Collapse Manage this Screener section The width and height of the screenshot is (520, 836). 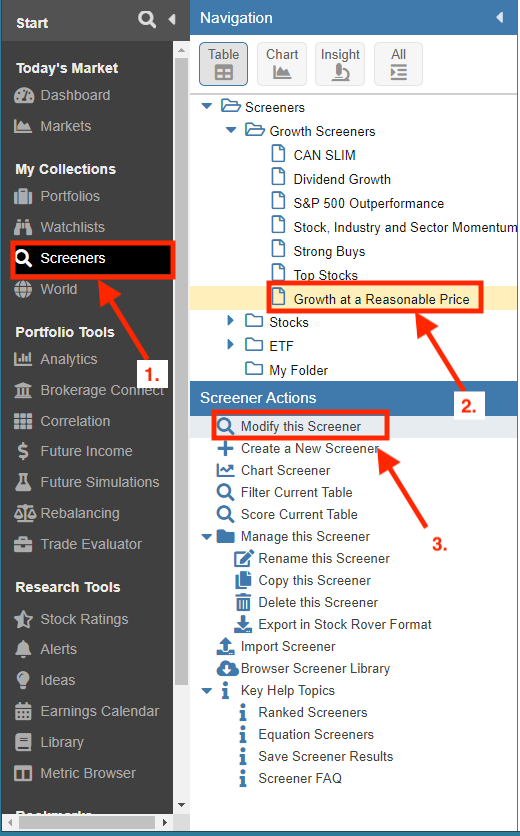(207, 537)
